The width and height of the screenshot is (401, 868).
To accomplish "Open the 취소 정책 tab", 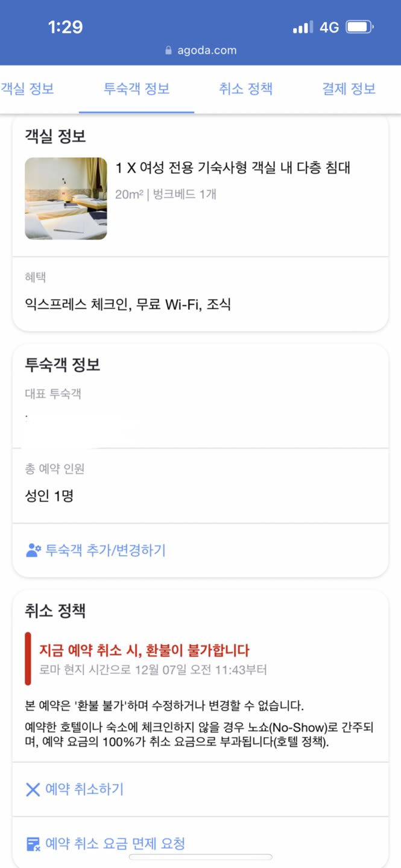I will [245, 89].
